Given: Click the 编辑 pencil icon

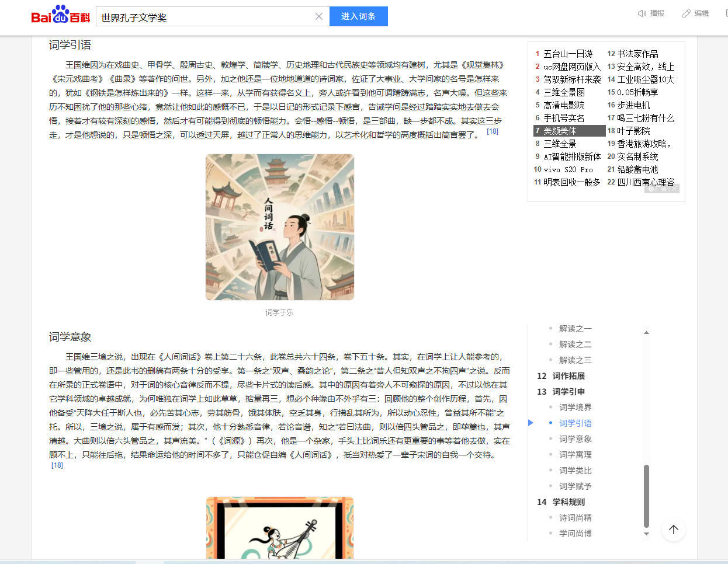Looking at the screenshot, I should point(686,13).
